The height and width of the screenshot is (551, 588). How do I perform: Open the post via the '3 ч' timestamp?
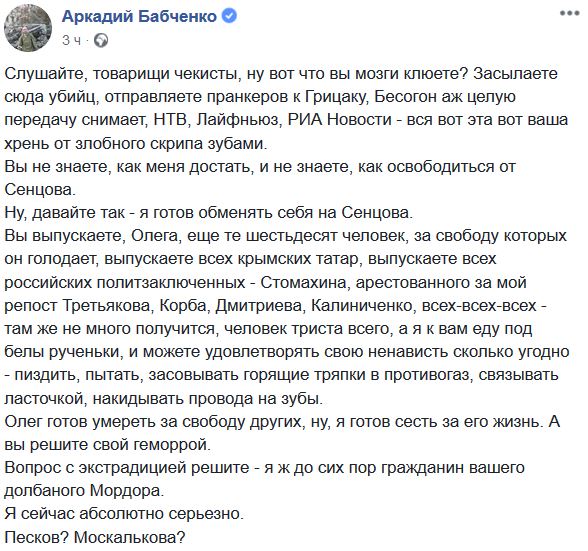[x=71, y=40]
